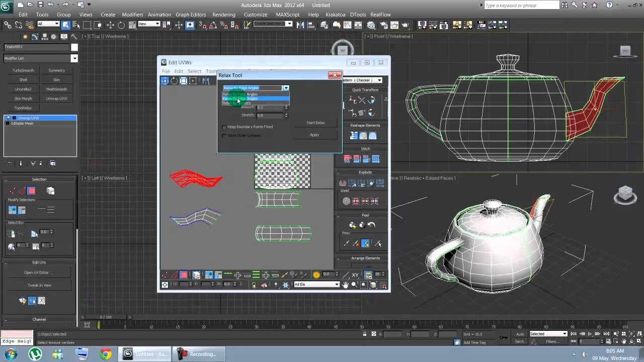Screen dimensions: 644x362
Task: Click the Target Weld icon in Weld group
Action: click(x=346, y=201)
